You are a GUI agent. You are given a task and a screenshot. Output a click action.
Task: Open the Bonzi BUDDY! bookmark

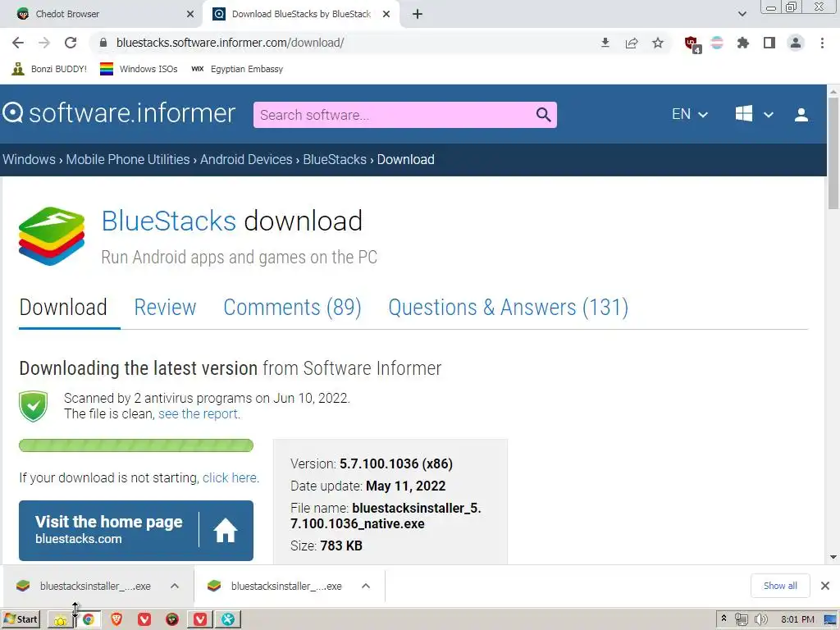point(49,69)
